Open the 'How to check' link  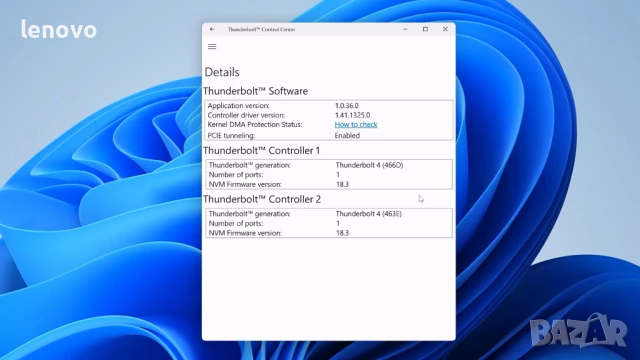(356, 124)
